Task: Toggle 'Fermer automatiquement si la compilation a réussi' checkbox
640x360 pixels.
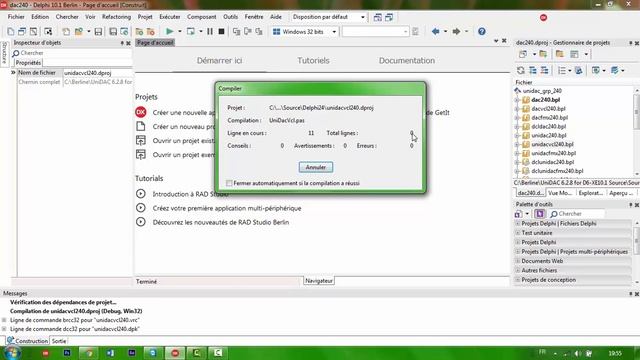Action: (229, 183)
